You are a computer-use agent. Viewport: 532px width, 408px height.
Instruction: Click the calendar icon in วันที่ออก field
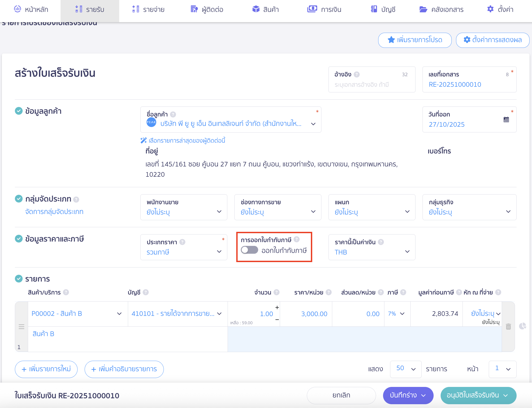pyautogui.click(x=506, y=119)
